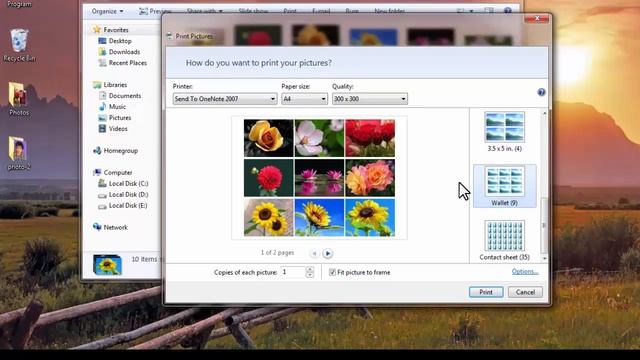Screen dimensions: 640x360
Task: Click the Cancel button
Action: (x=525, y=292)
